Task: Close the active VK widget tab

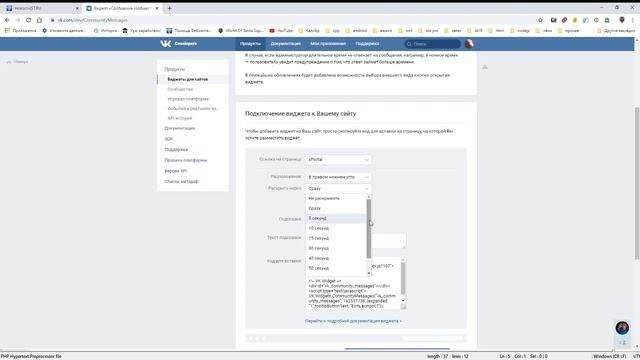Action: 157,8
